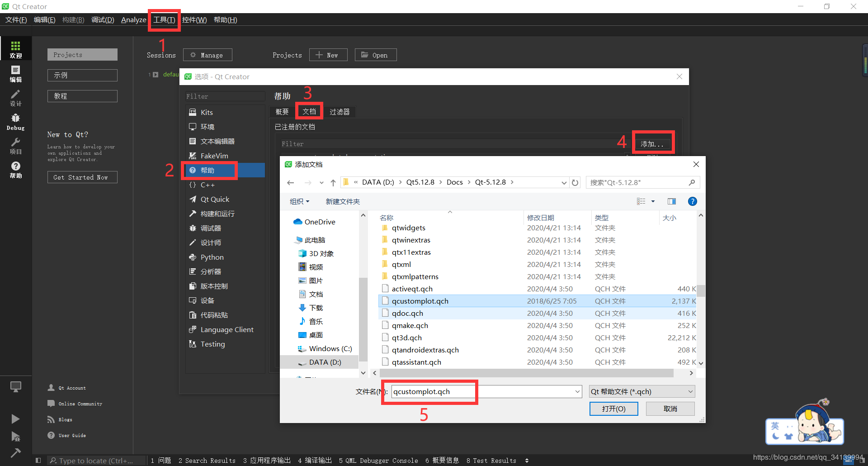Viewport: 868px width, 466px height.
Task: Refresh the Qt-5.12.8 folder view
Action: pos(575,183)
